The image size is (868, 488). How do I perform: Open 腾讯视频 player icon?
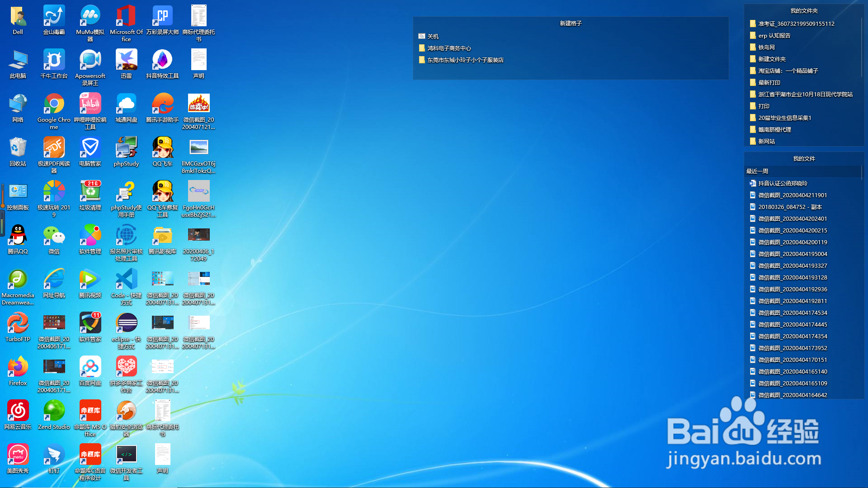tap(90, 280)
